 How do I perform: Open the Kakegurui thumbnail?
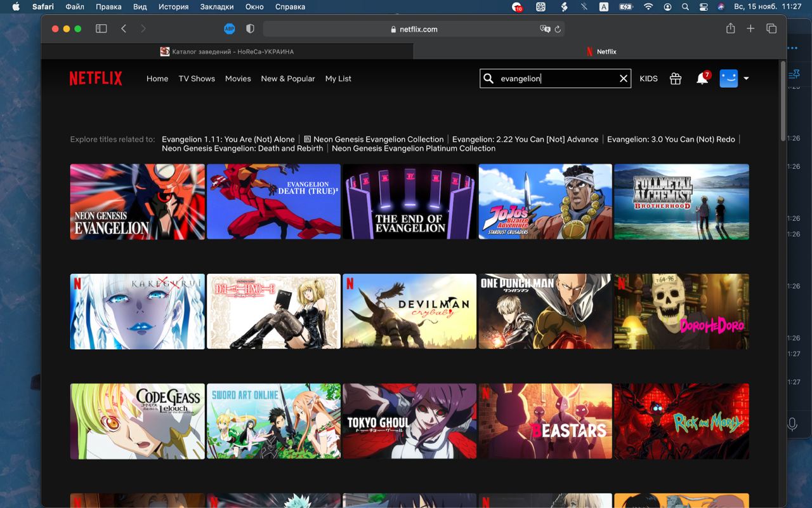(137, 311)
